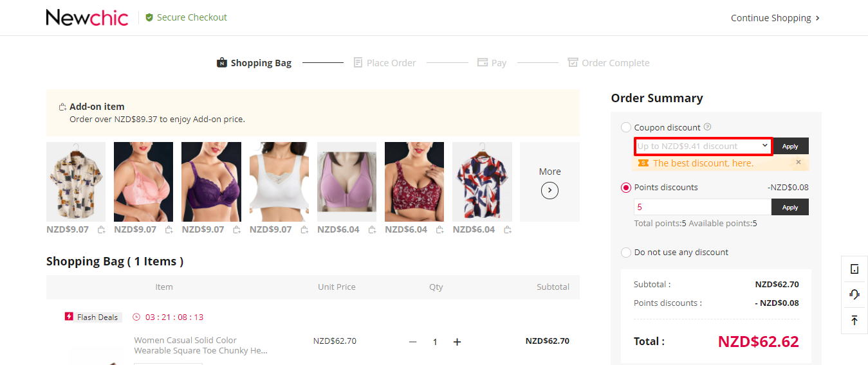The height and width of the screenshot is (365, 868).
Task: Click the countdown clock icon
Action: (136, 317)
